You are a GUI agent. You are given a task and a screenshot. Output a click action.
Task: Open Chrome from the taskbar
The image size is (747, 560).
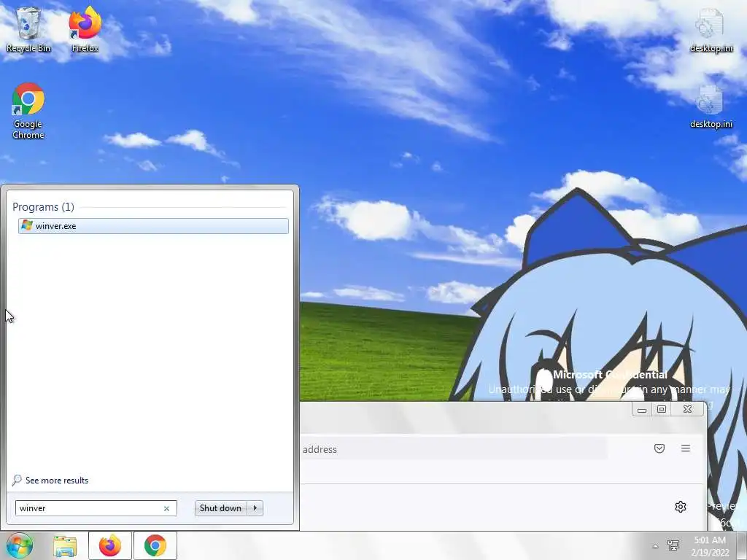[155, 545]
